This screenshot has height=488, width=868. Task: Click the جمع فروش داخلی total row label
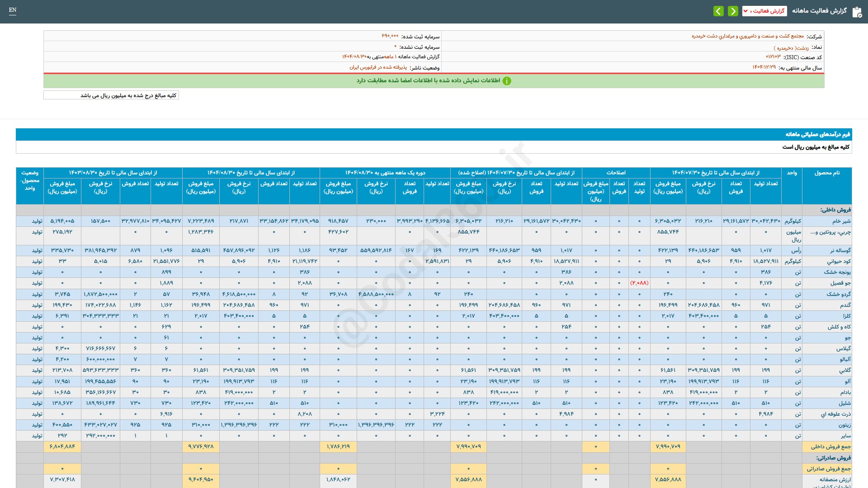tap(830, 446)
